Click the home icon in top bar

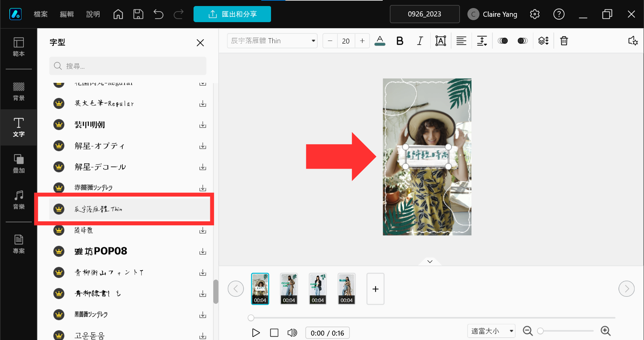point(118,14)
